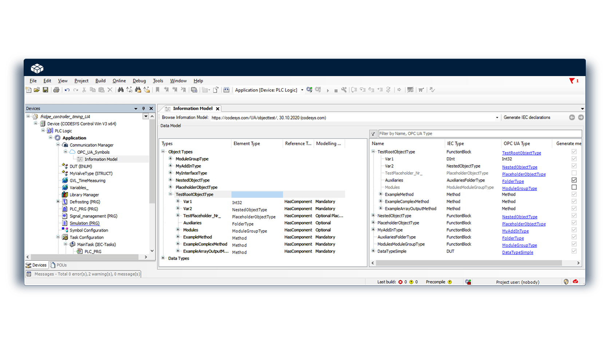Create a new project via toolbar icon
Image resolution: width=608 pixels, height=364 pixels.
28,90
